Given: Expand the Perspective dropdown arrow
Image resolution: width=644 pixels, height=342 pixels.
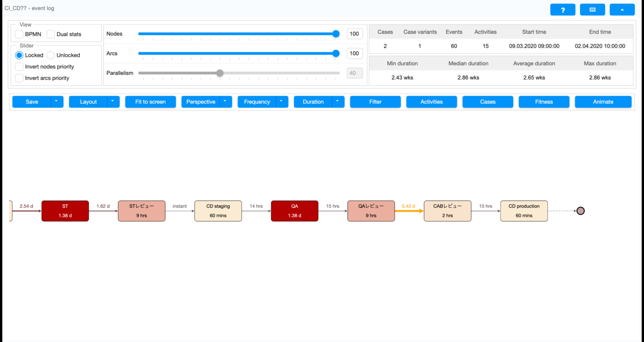Looking at the screenshot, I should [225, 102].
